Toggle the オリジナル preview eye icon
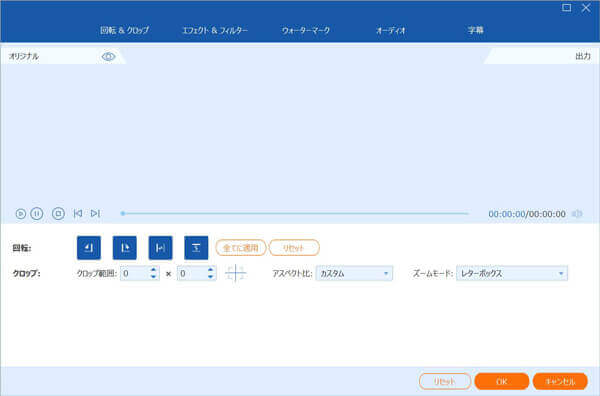Image resolution: width=600 pixels, height=396 pixels. pos(108,57)
